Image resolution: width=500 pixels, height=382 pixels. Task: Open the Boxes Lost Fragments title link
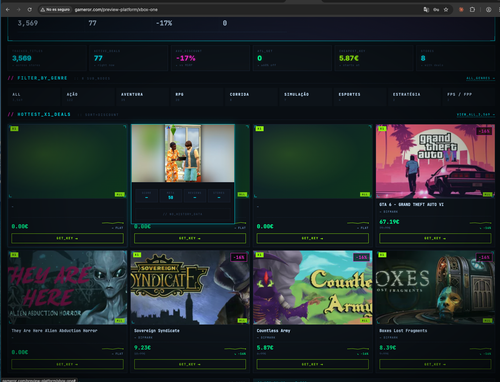(x=403, y=331)
